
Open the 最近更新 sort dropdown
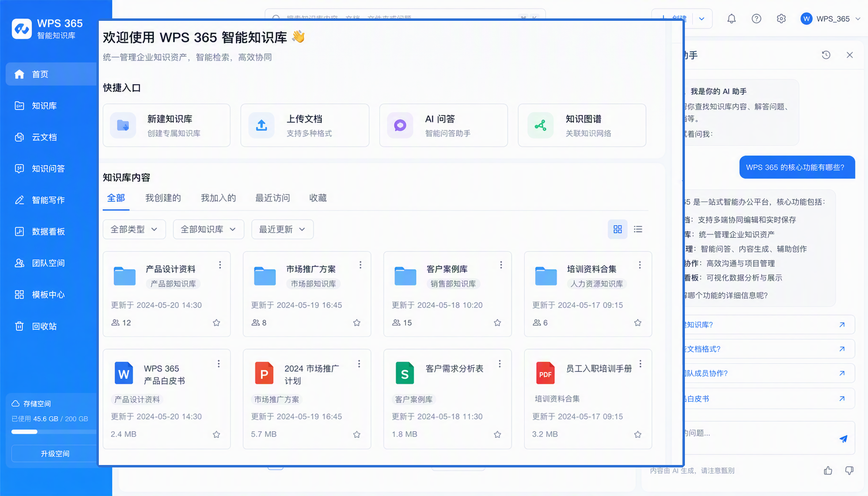click(282, 229)
